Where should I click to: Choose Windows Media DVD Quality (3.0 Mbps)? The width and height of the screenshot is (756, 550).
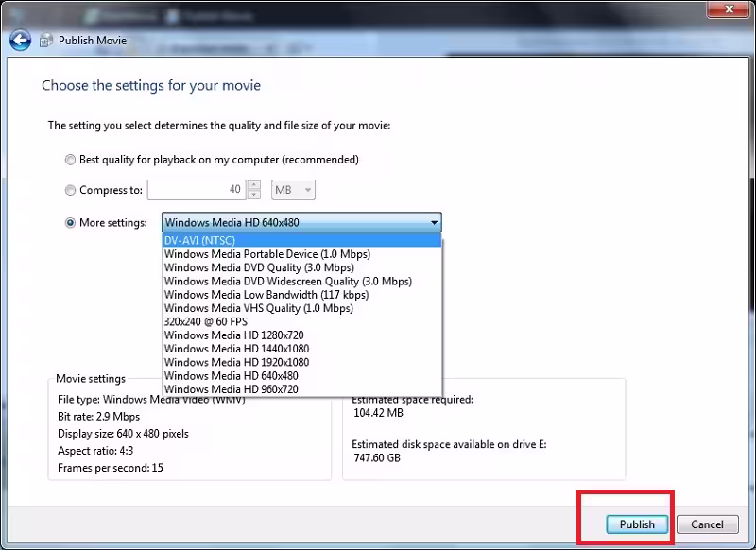301,267
